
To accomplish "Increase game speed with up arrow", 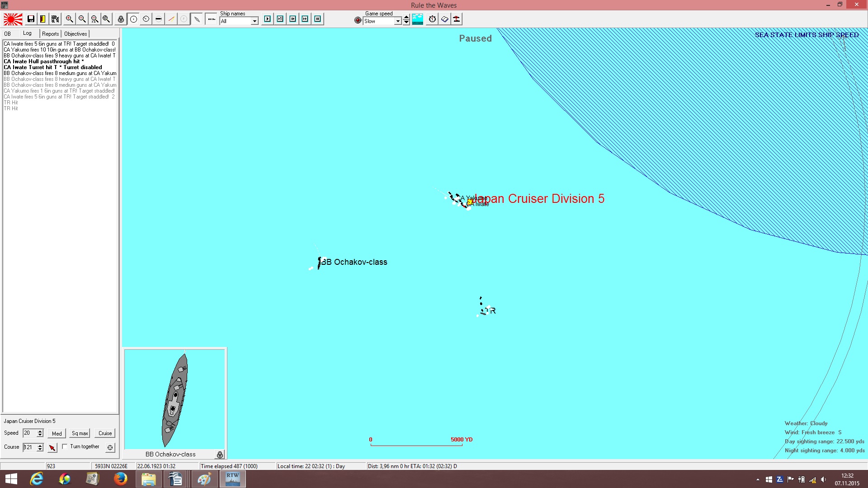I will coord(406,18).
